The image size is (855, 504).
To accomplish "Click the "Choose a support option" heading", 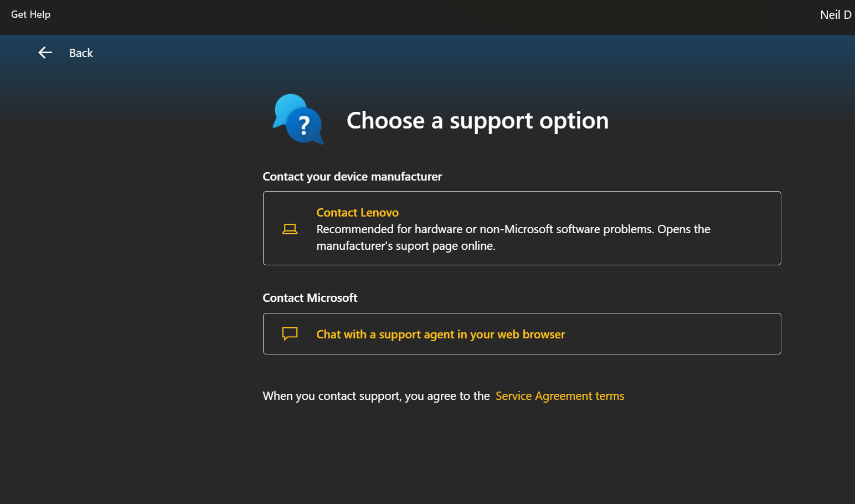I will point(477,121).
